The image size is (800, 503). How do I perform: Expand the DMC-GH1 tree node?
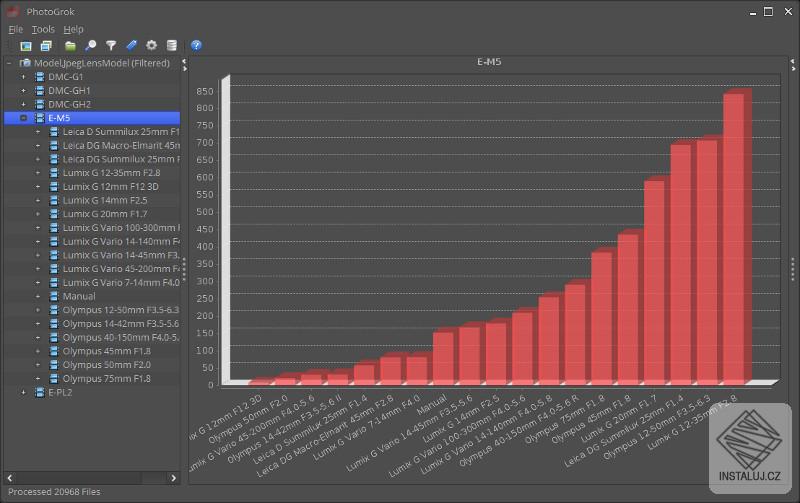(x=23, y=91)
